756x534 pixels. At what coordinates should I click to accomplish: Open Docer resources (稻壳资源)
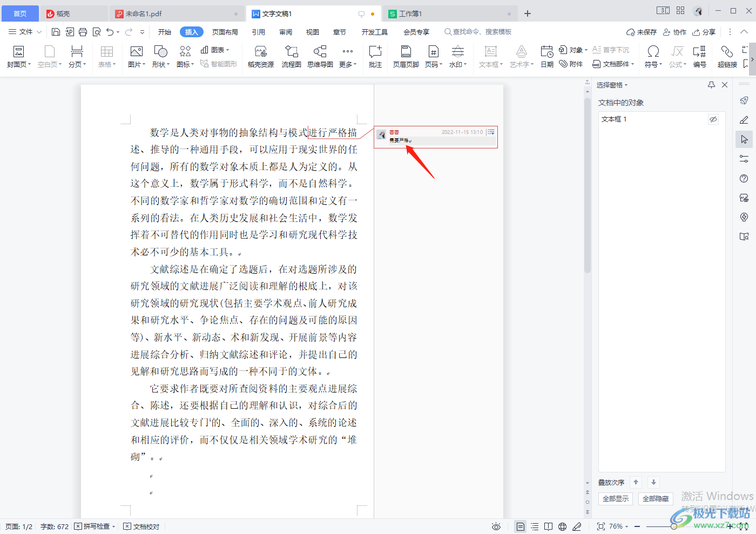click(x=261, y=57)
